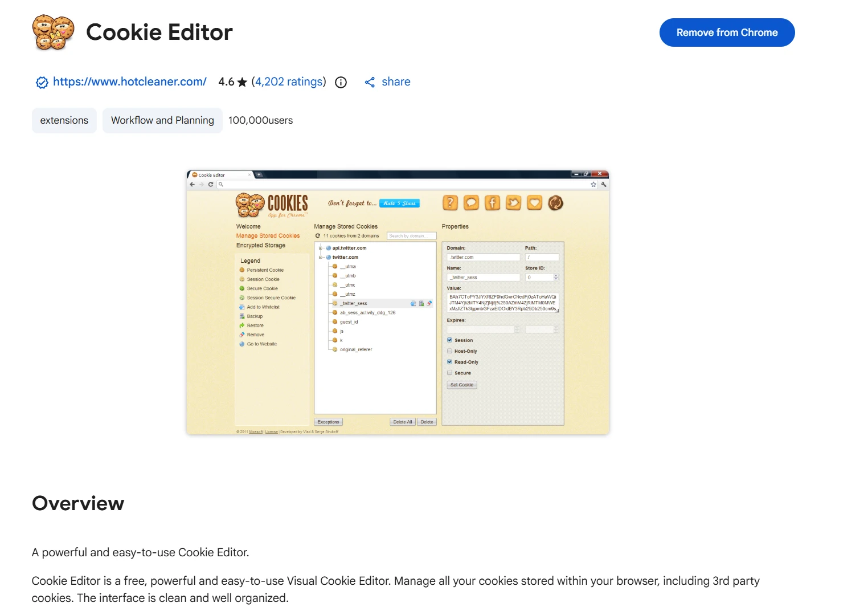Click Secure Cookie green legend icon

(242, 288)
